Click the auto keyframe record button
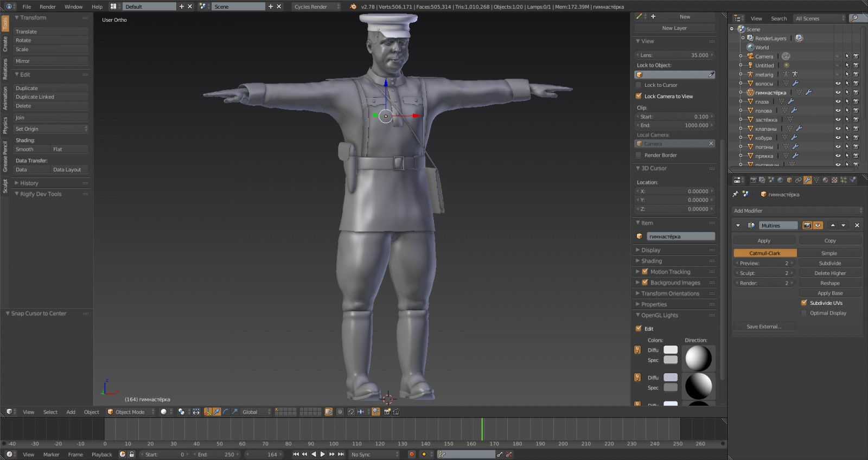The width and height of the screenshot is (868, 460). point(411,455)
